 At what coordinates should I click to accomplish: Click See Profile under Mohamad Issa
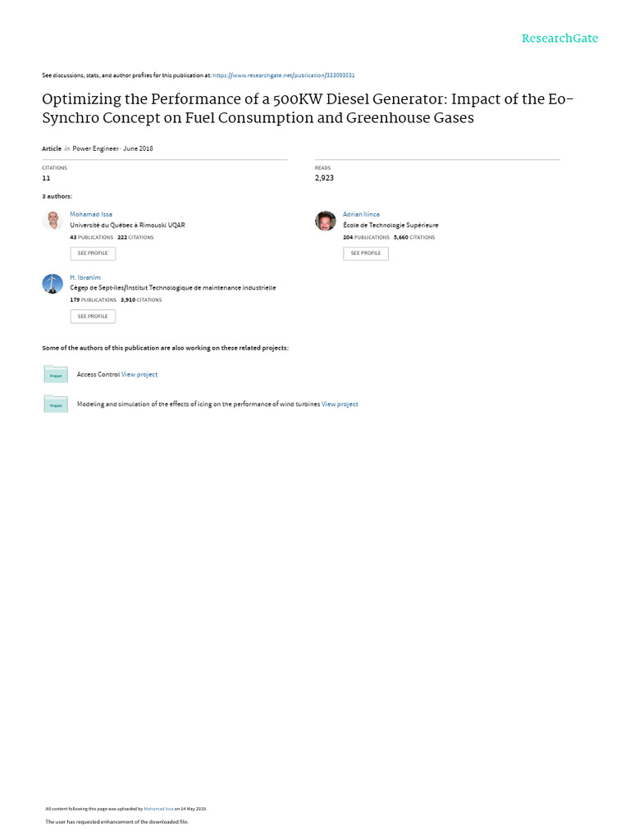point(93,253)
